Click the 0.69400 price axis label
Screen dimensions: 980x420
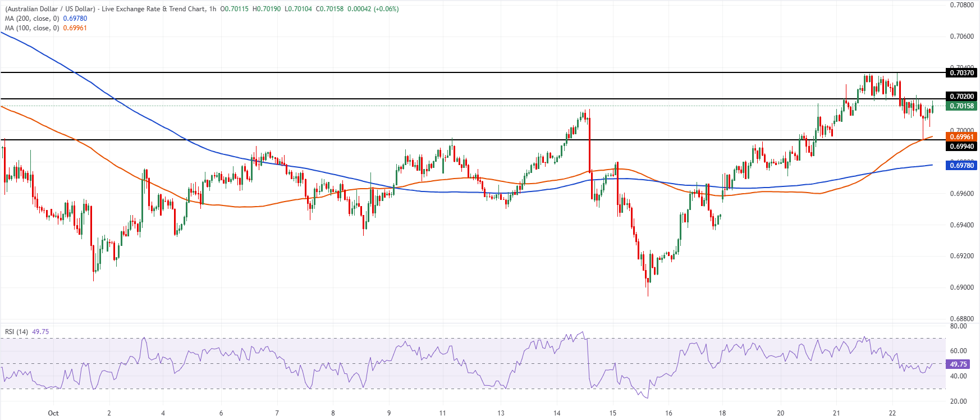(962, 225)
